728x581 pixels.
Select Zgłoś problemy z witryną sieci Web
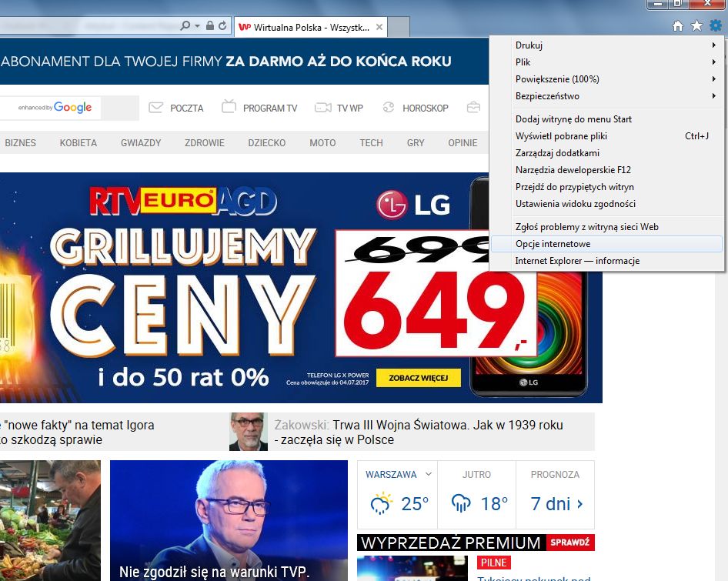pyautogui.click(x=606, y=227)
